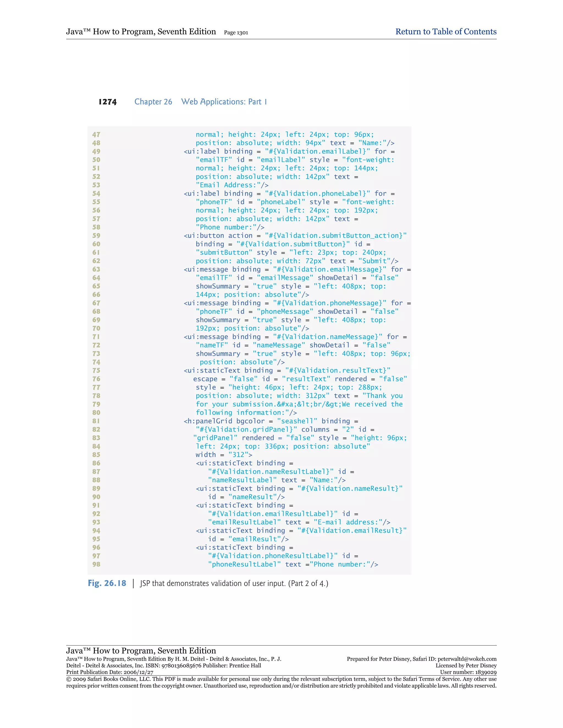This screenshot has height=728, width=563.
Task: Click the Java How to Program header title
Action: (141, 32)
